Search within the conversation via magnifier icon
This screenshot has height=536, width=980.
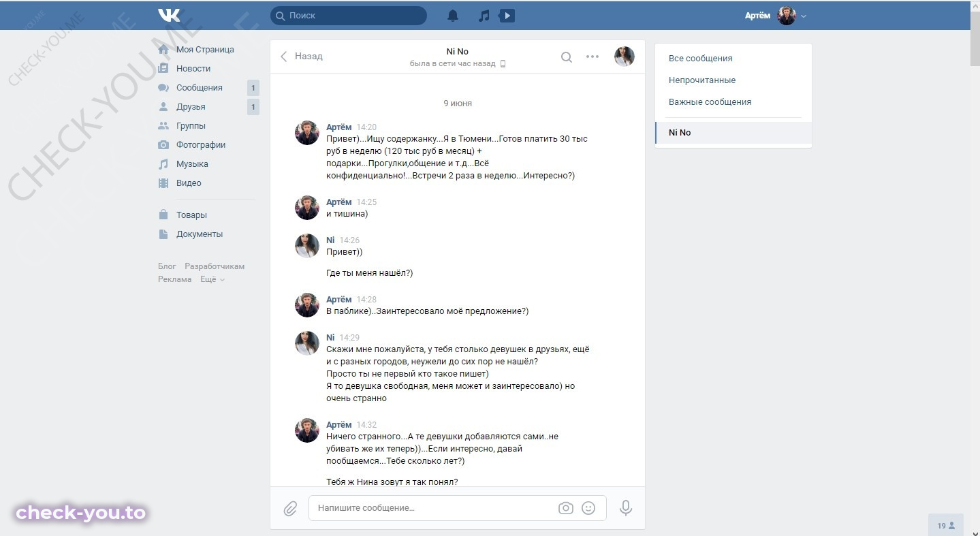click(x=567, y=57)
